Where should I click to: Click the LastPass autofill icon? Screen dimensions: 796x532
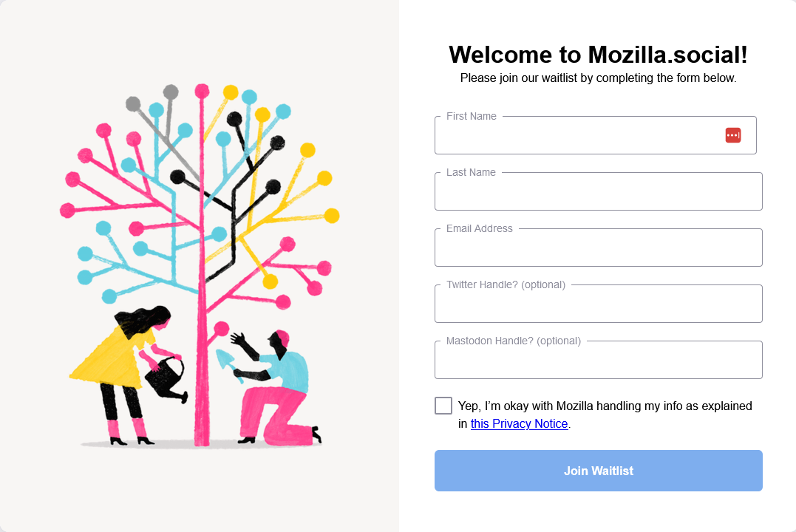732,135
